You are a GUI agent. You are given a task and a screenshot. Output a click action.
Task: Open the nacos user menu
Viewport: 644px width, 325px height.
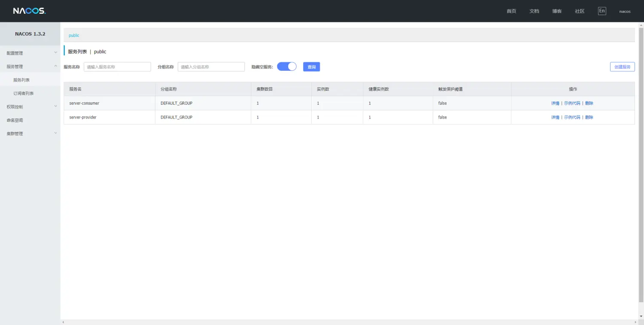click(625, 11)
